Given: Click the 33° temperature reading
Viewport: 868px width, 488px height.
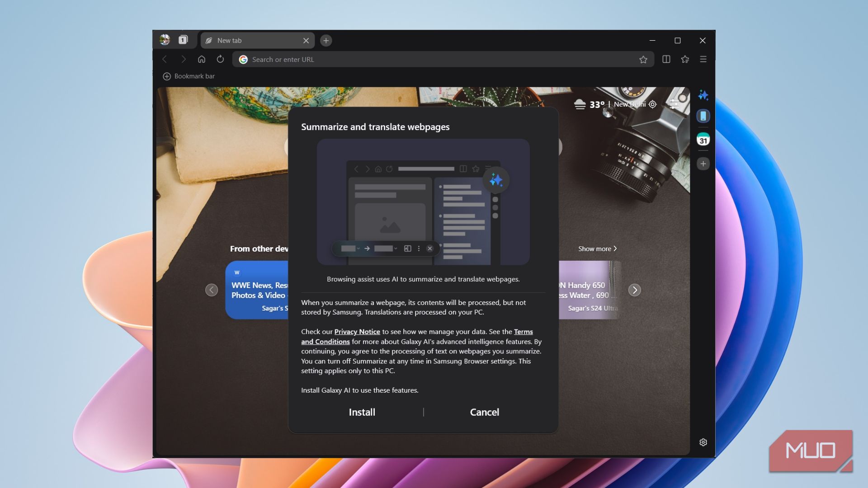Looking at the screenshot, I should 597,105.
